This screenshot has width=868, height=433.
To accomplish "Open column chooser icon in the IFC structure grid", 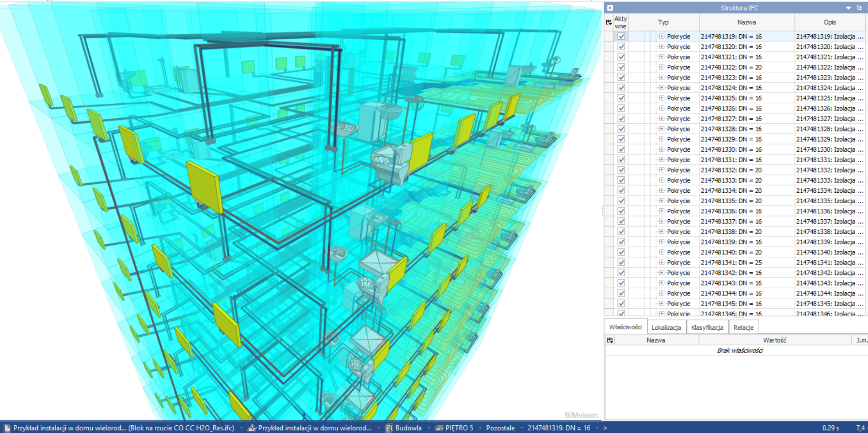I will (609, 22).
